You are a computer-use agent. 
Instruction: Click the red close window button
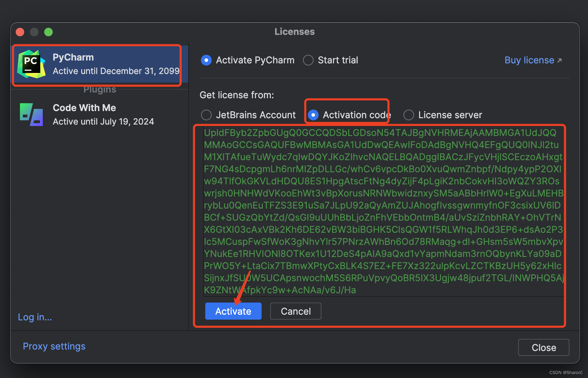20,32
